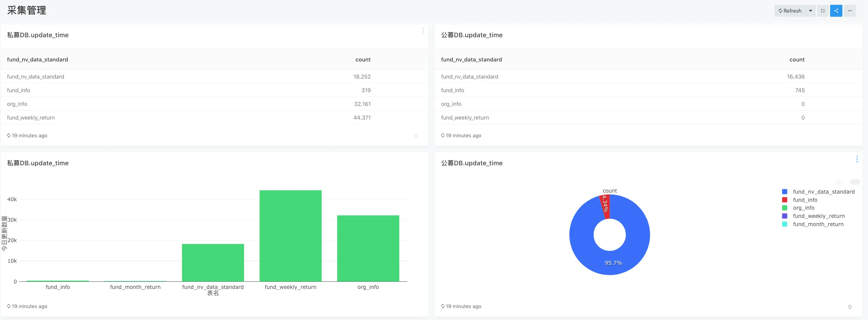The width and height of the screenshot is (868, 320).
Task: Select the 44,371 count cell in the 私募DB table
Action: tap(362, 117)
